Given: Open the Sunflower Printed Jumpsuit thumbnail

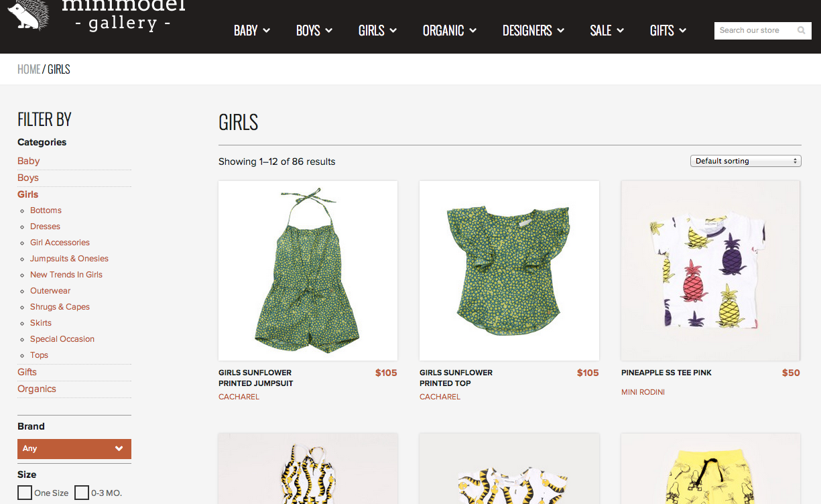Looking at the screenshot, I should 308,271.
